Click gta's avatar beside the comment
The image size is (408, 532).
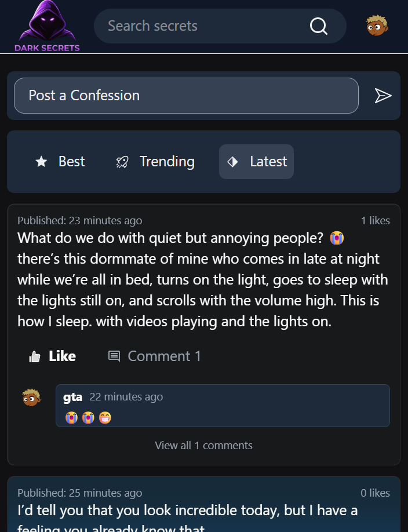(x=31, y=398)
